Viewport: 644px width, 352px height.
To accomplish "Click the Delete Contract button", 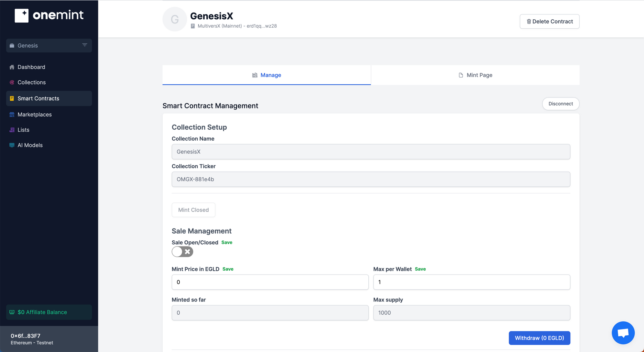I will [x=549, y=22].
